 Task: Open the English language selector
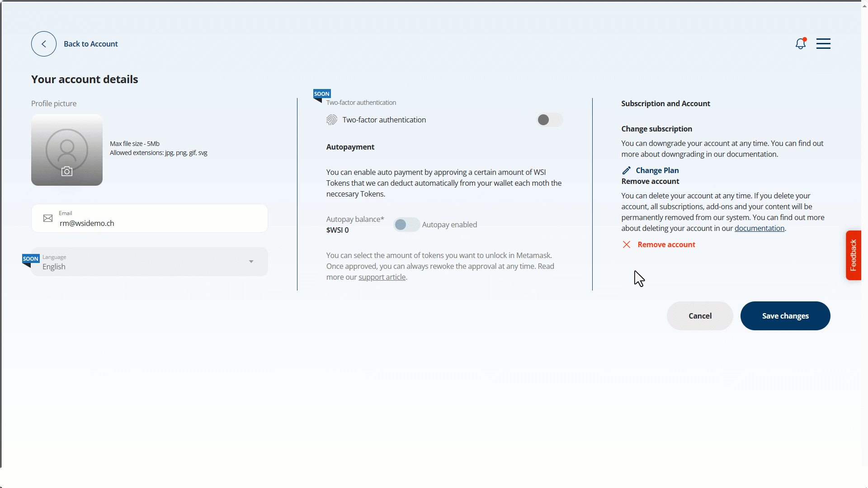[x=54, y=267]
